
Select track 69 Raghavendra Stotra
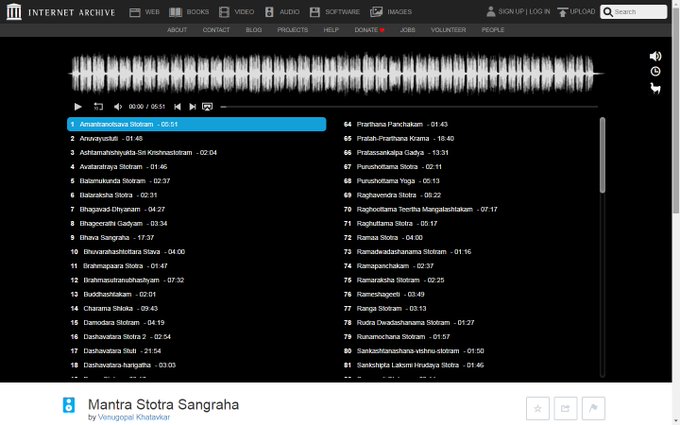[x=470, y=195]
